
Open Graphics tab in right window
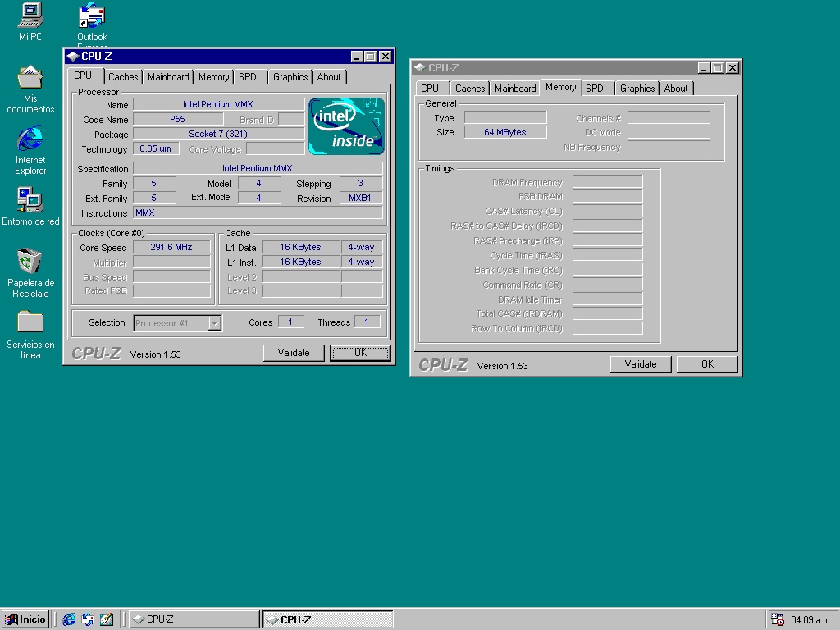coord(637,89)
